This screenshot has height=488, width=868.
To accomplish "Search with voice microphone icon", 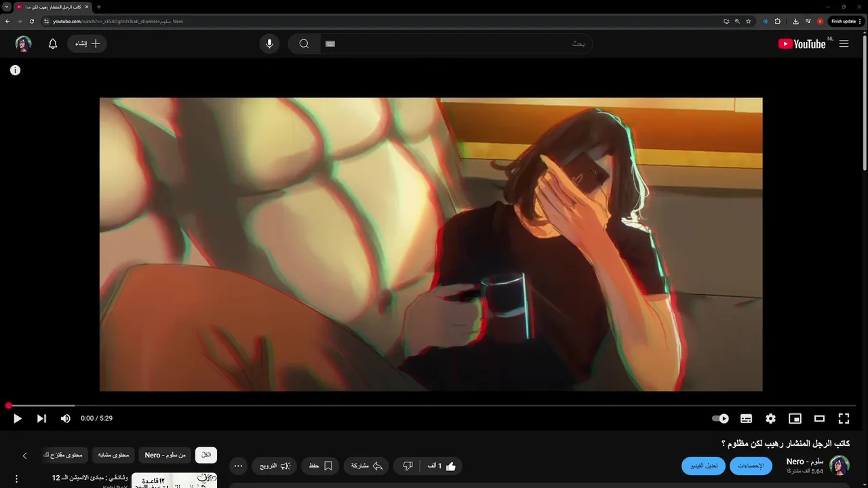I will point(269,43).
